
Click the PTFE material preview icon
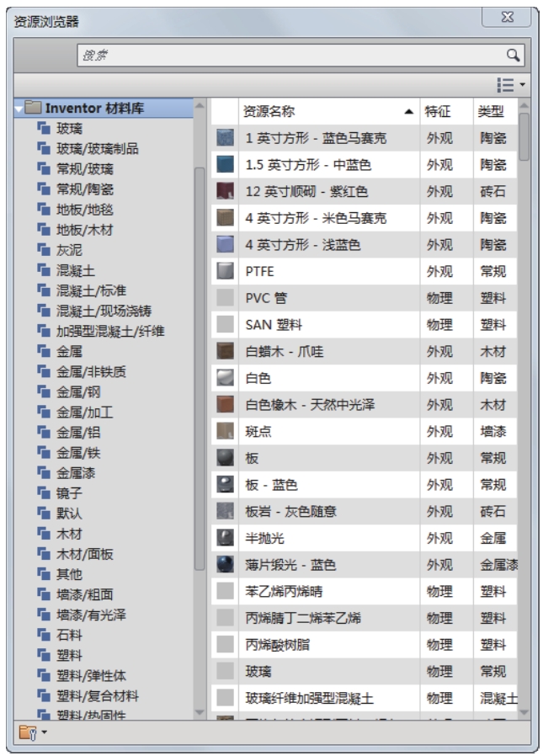[x=226, y=271]
